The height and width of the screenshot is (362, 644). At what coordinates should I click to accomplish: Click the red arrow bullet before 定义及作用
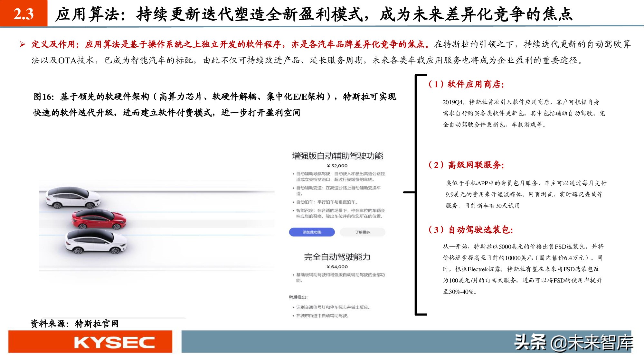click(x=23, y=44)
